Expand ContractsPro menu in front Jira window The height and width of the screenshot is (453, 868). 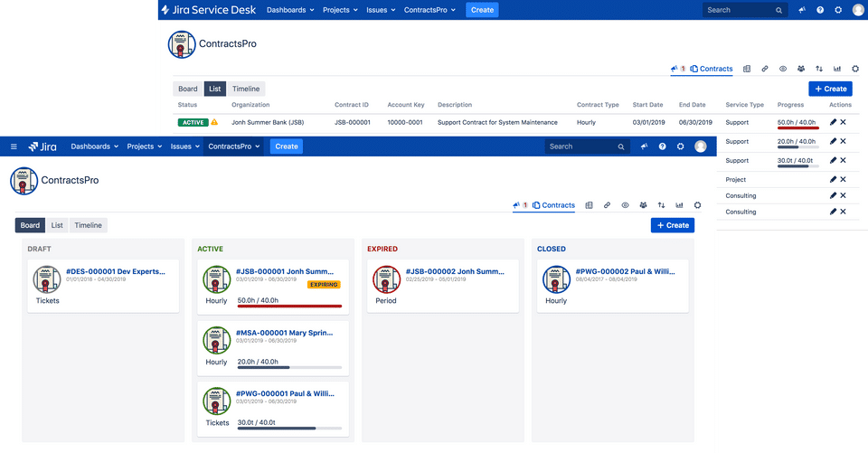coord(233,146)
